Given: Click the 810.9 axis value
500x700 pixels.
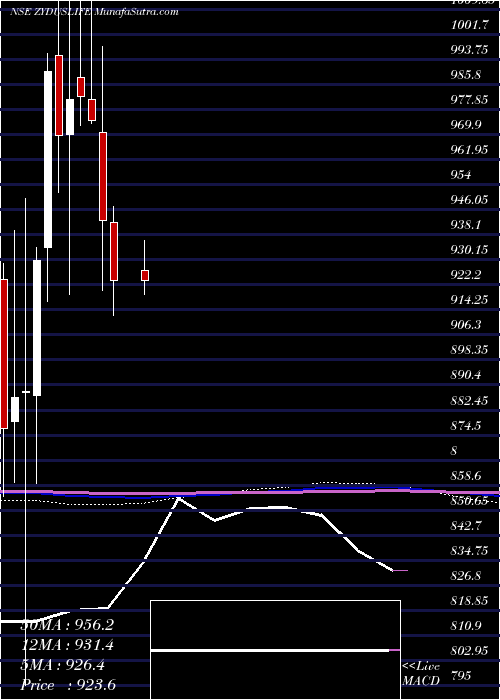Looking at the screenshot, I should 466,626.
